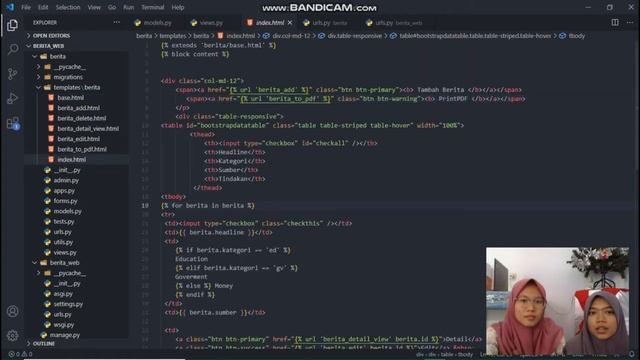
Task: Open the Go menu
Action: click(112, 7)
